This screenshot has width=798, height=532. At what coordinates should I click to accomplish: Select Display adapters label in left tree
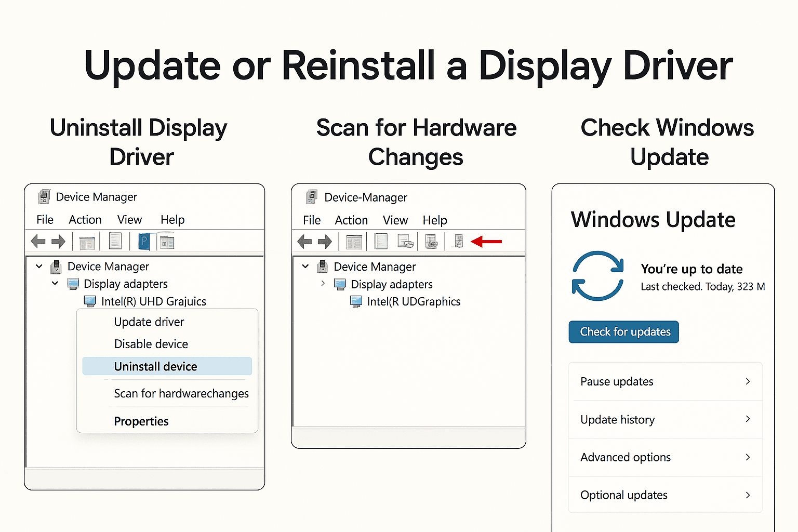[x=126, y=284]
